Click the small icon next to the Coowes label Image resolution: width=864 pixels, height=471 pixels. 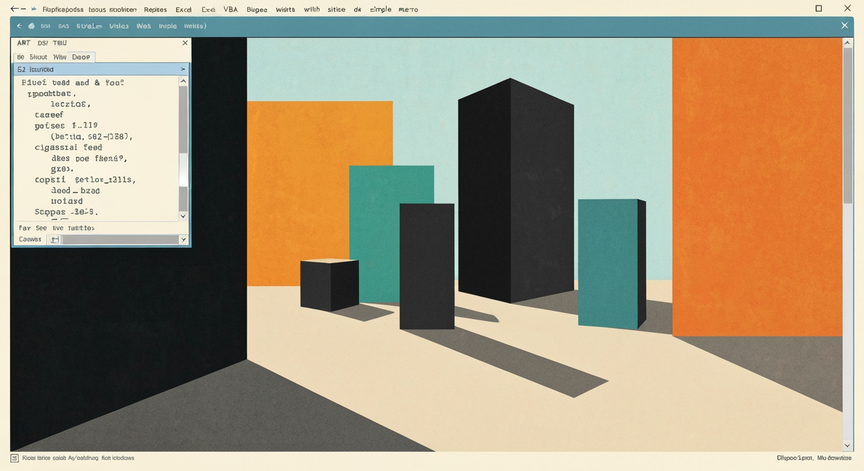(55, 240)
